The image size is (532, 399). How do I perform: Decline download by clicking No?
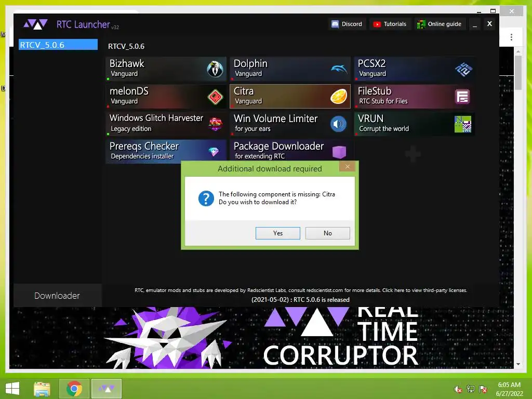(328, 233)
